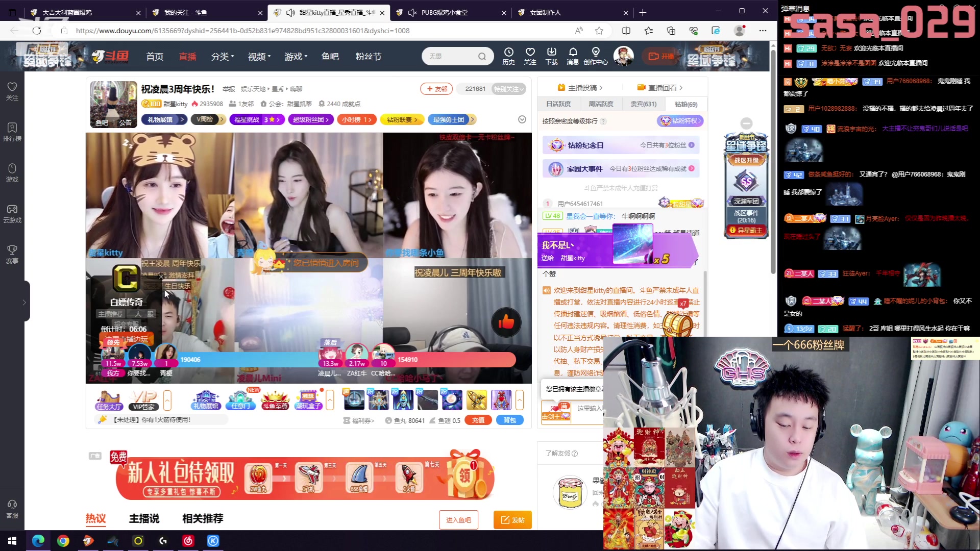Click 进入鱼吧 button
This screenshot has width=980, height=551.
click(458, 520)
